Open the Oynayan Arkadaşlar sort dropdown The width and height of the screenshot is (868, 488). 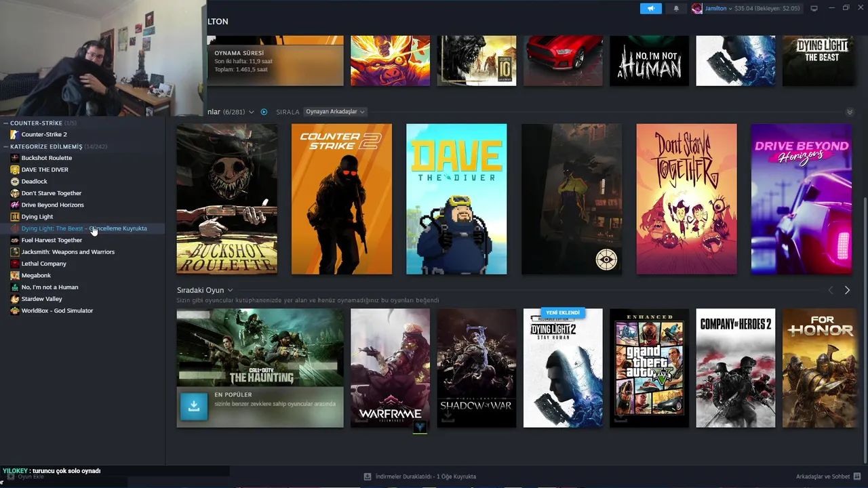(x=335, y=112)
